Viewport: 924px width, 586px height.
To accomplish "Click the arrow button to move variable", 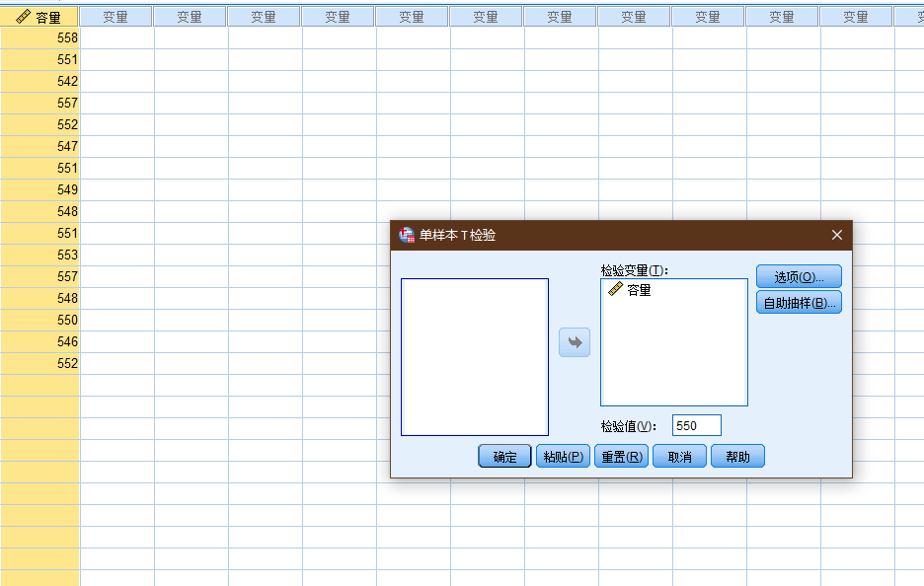I will tap(574, 342).
